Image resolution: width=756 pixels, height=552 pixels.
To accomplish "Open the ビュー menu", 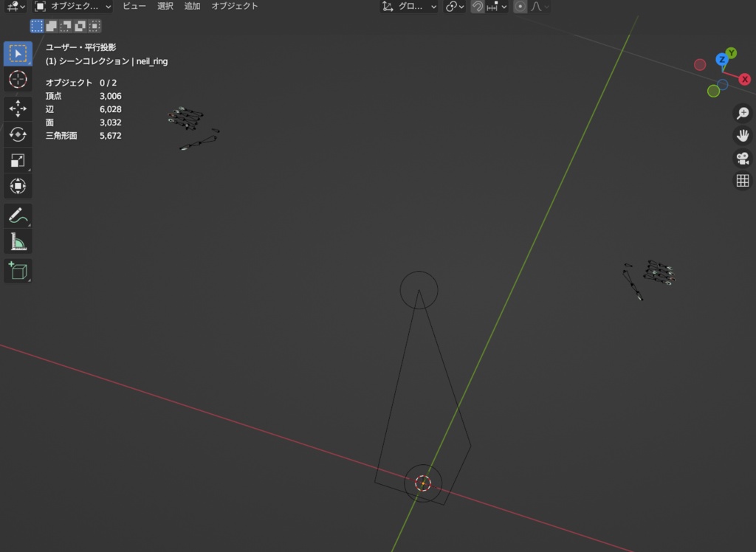I will [x=134, y=6].
